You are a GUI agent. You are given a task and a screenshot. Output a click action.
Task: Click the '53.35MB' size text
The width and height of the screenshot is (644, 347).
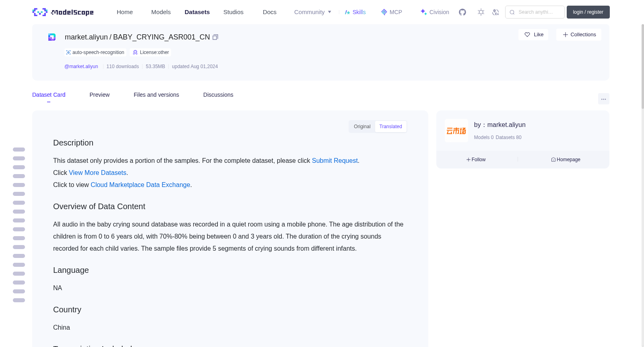click(155, 66)
